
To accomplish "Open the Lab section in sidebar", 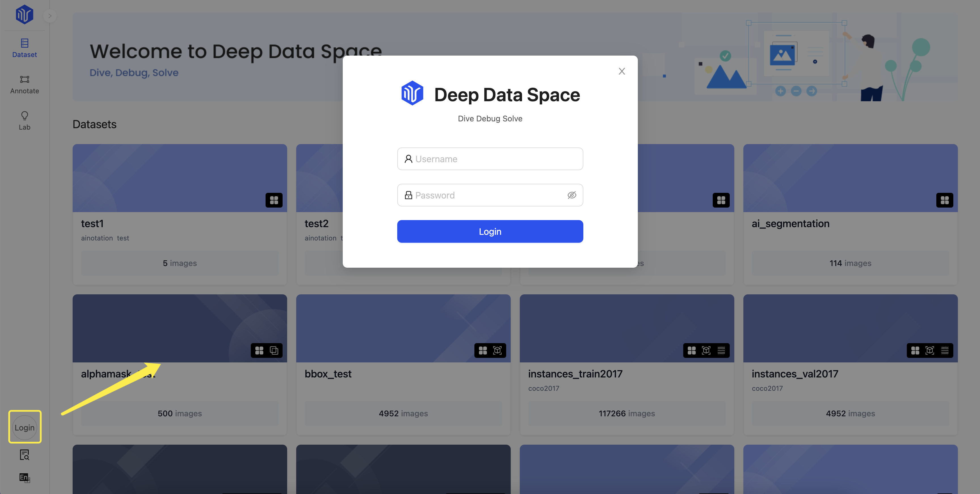I will pyautogui.click(x=24, y=121).
